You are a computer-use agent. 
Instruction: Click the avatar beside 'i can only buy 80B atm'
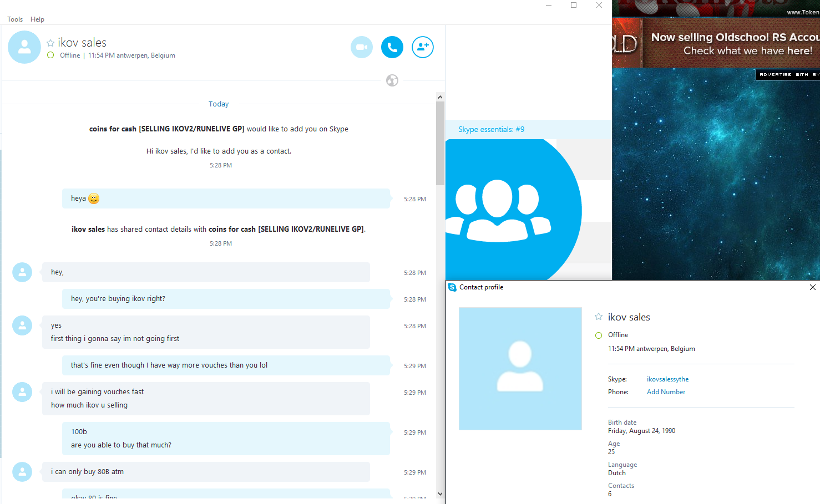click(x=22, y=472)
